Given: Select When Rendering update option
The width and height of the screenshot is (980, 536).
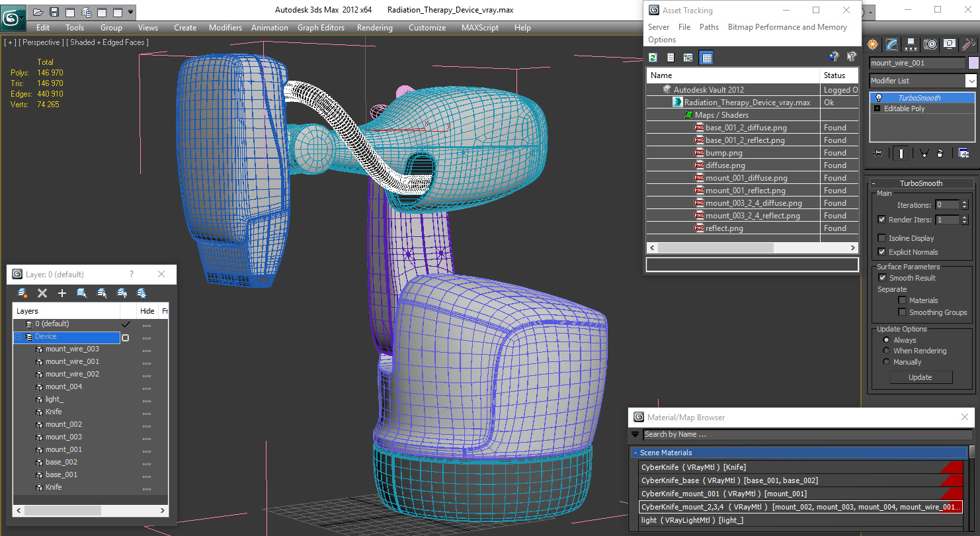Looking at the screenshot, I should click(x=886, y=351).
